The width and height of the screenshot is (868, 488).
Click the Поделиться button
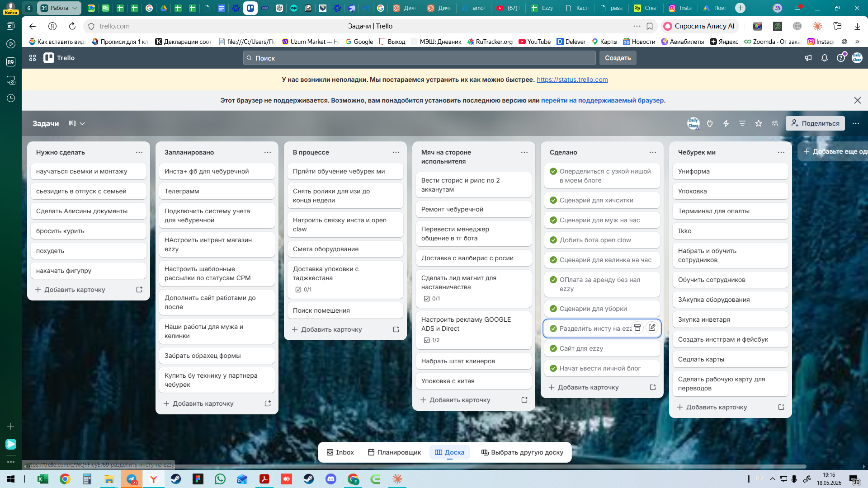815,123
